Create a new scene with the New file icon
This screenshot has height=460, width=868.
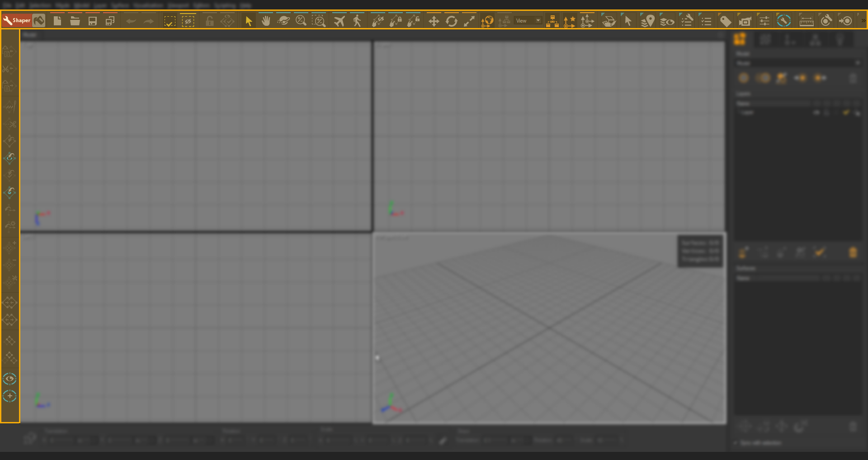coord(57,20)
